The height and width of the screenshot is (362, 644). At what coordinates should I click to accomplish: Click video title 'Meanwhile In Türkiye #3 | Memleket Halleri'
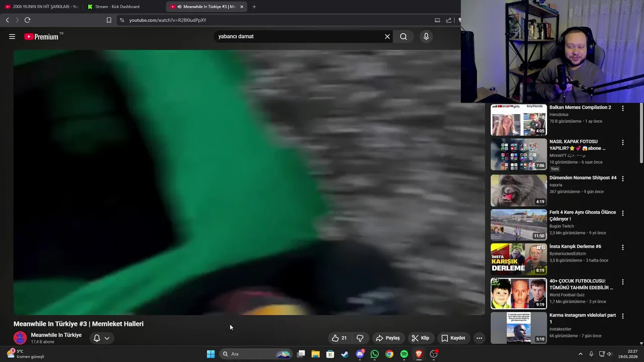[78, 324]
